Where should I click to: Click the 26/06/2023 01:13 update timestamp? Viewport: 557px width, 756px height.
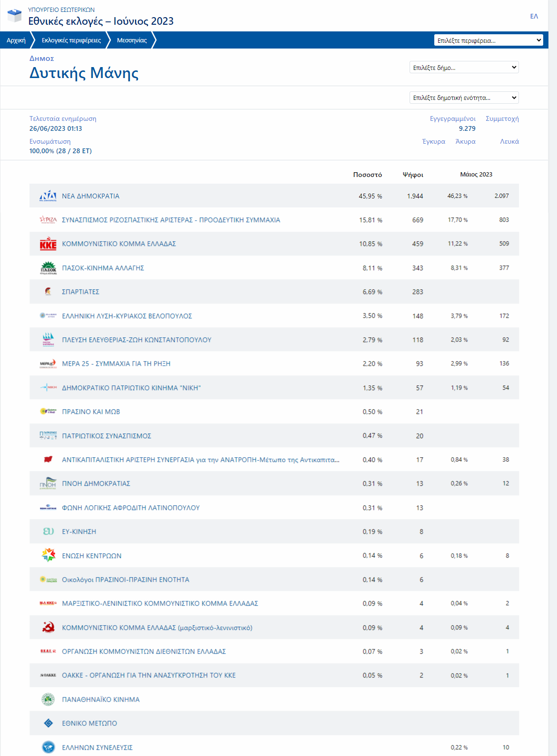(56, 128)
